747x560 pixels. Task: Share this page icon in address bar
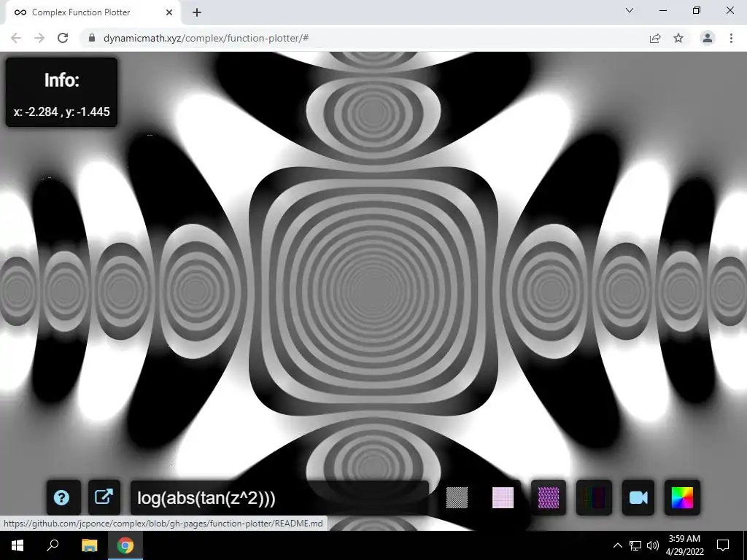click(x=655, y=38)
